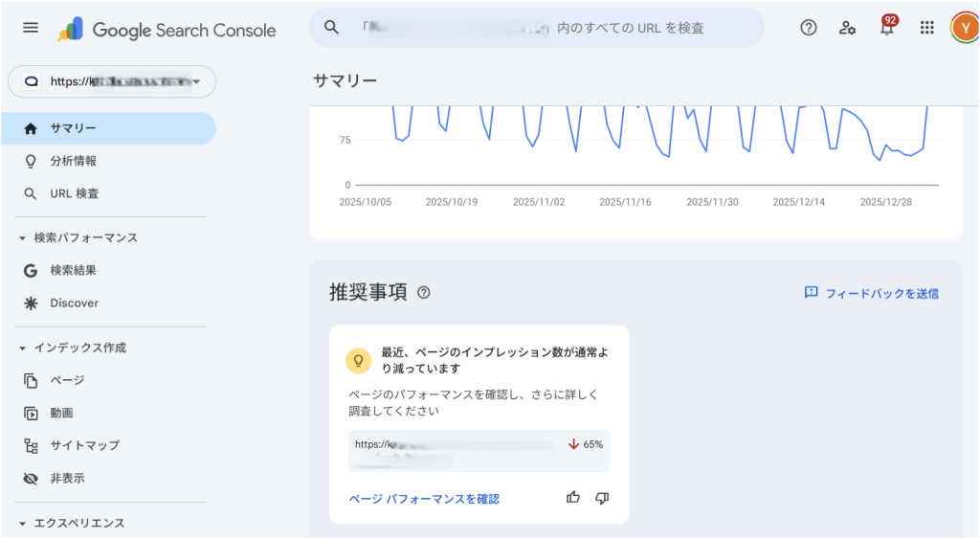Screen dimensions: 980x539
Task: Open the property selector dropdown
Action: tap(112, 82)
